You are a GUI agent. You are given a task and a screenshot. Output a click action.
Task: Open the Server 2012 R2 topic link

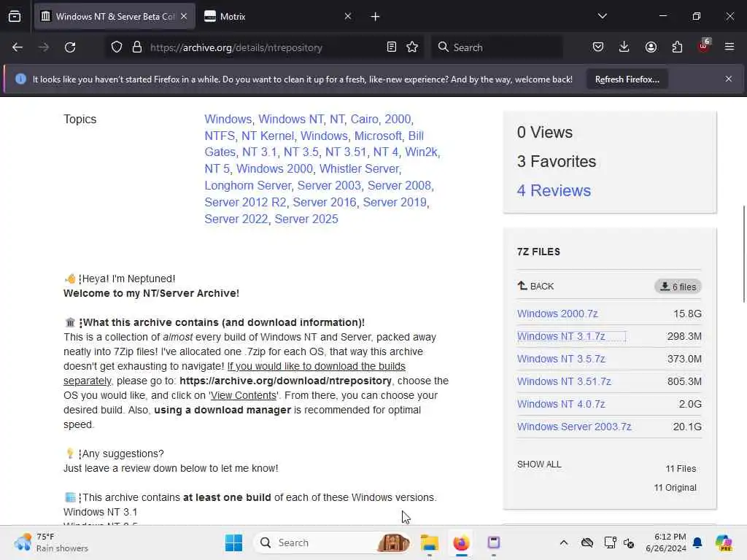click(x=245, y=202)
